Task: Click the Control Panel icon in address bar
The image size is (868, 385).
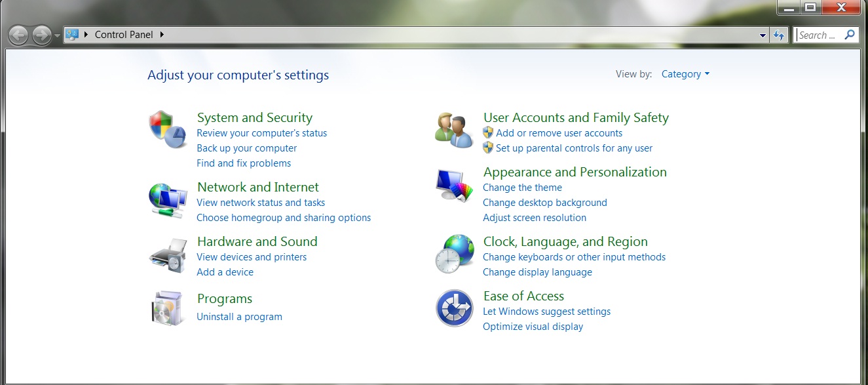Action: click(x=72, y=35)
